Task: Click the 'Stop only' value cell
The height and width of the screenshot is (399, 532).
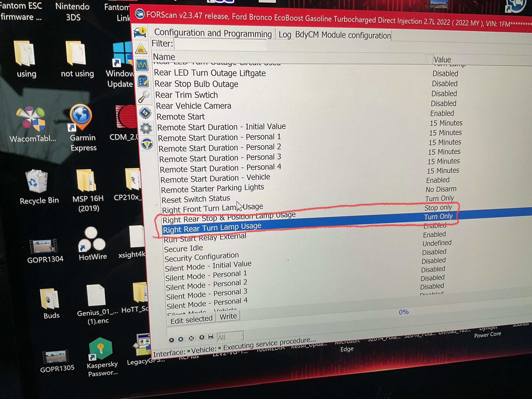Action: 438,207
